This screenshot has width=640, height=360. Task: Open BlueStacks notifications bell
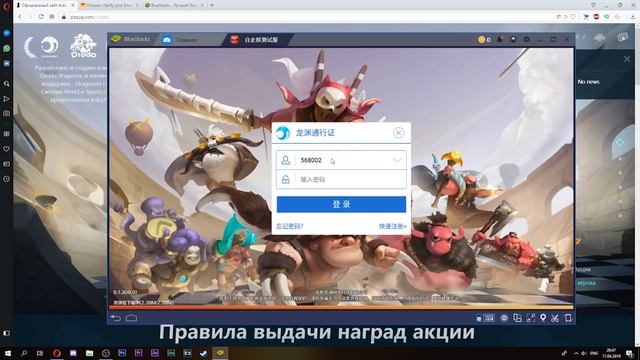pos(500,40)
